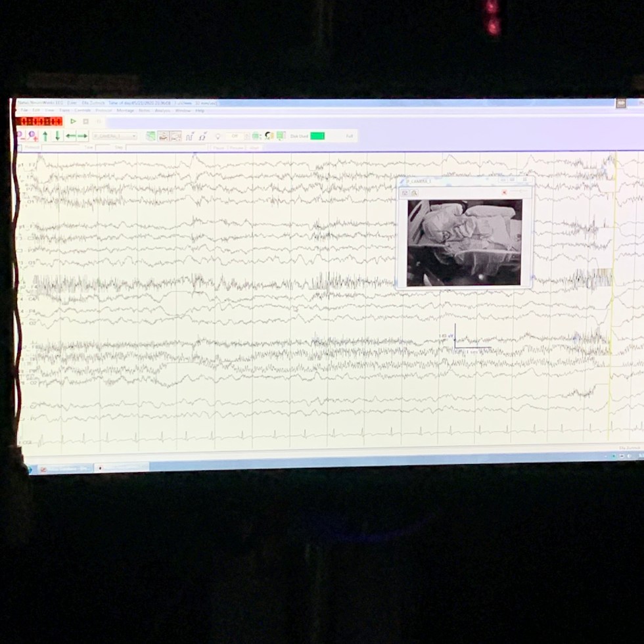Image resolution: width=644 pixels, height=644 pixels.
Task: Open the Montage menu
Action: 125,110
